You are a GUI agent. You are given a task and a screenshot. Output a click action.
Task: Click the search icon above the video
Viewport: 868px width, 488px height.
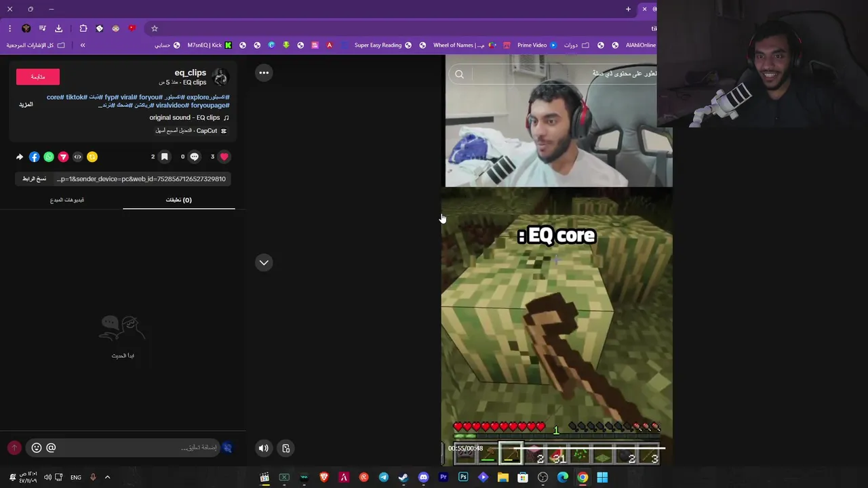[x=459, y=75]
